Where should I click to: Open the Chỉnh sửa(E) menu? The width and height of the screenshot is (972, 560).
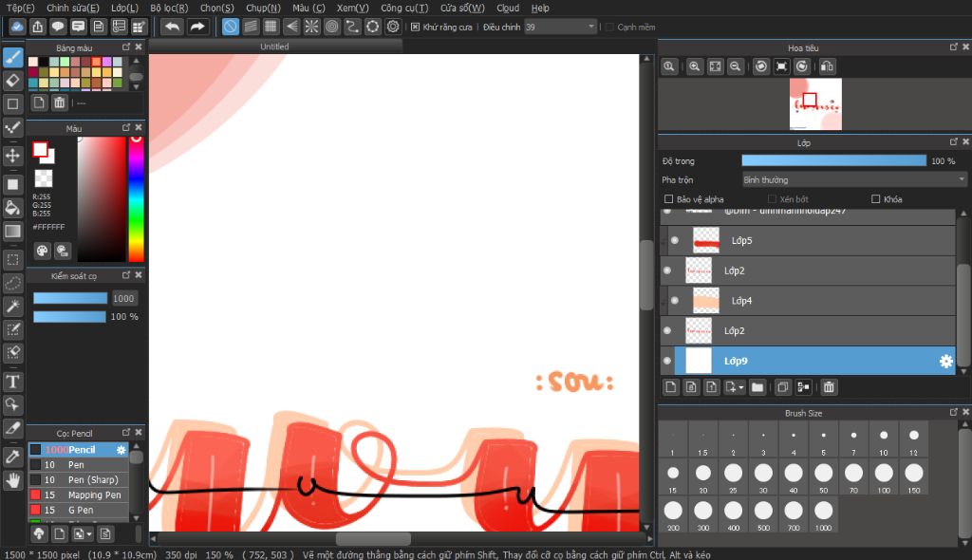tap(72, 8)
